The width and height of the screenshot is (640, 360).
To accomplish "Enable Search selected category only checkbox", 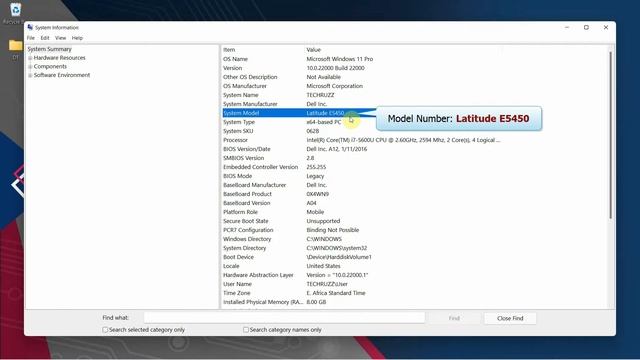I will 105,329.
